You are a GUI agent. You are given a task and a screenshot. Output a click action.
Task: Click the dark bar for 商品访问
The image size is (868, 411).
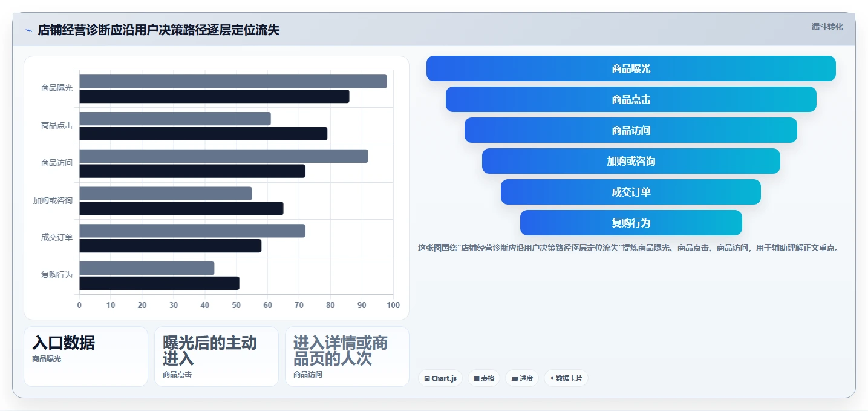[192, 171]
